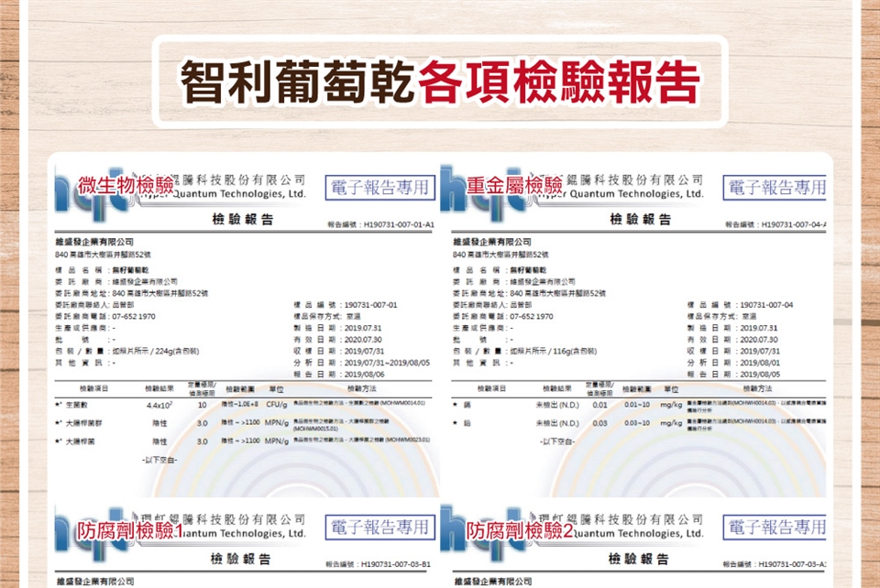Click the 智利葡萄乾各項檢驗報告 title banner
880x588 pixels.
pos(440,82)
